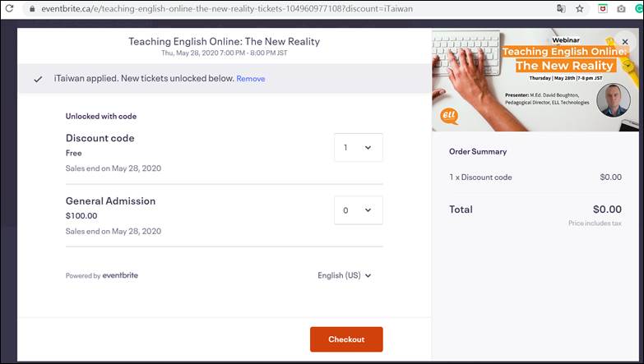The width and height of the screenshot is (644, 364).
Task: Open the red pocket extension icon
Action: 603,8
